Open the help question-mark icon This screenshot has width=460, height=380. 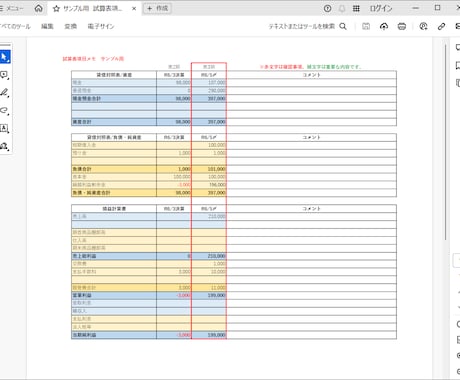pos(327,9)
